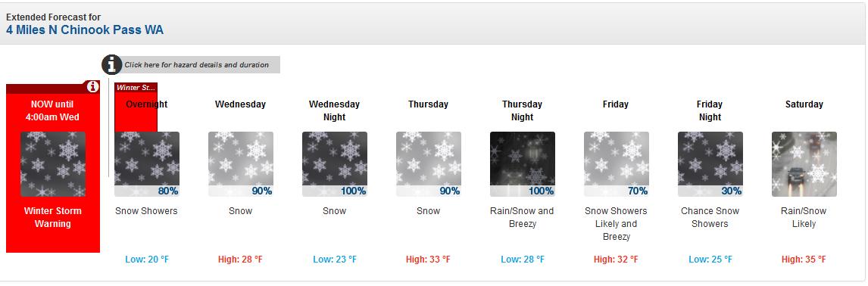Click 'NOW until 4:00am Wed' label

52,110
